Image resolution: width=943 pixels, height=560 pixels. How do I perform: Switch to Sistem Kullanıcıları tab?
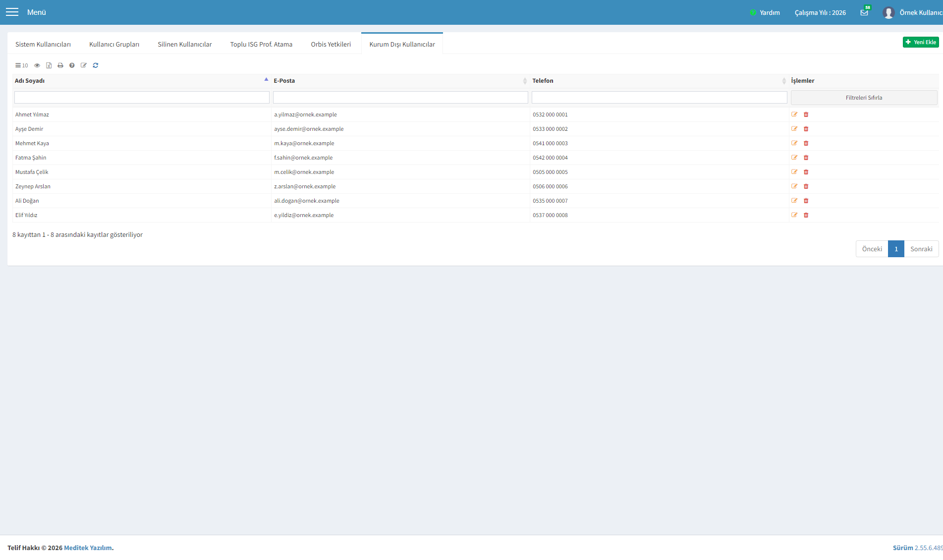43,44
